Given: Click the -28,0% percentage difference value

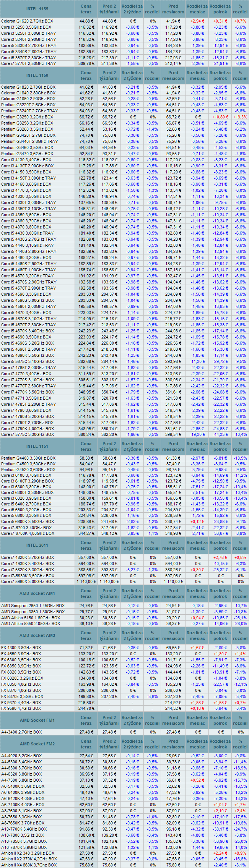Looking at the screenshot, I should pyautogui.click(x=240, y=623).
